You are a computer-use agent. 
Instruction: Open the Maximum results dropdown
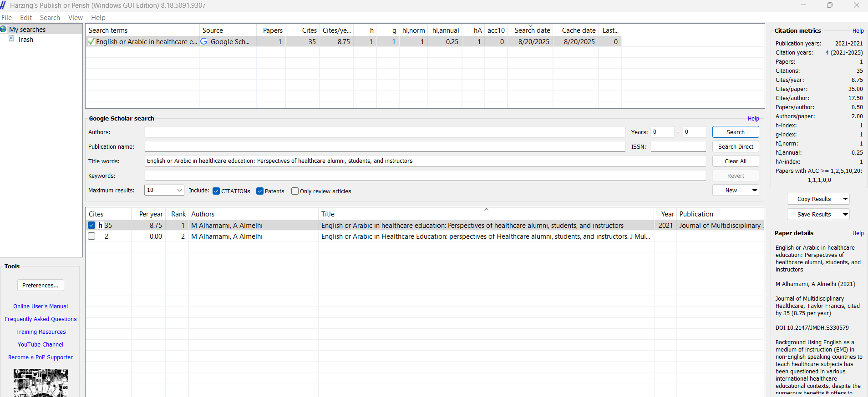click(x=179, y=190)
